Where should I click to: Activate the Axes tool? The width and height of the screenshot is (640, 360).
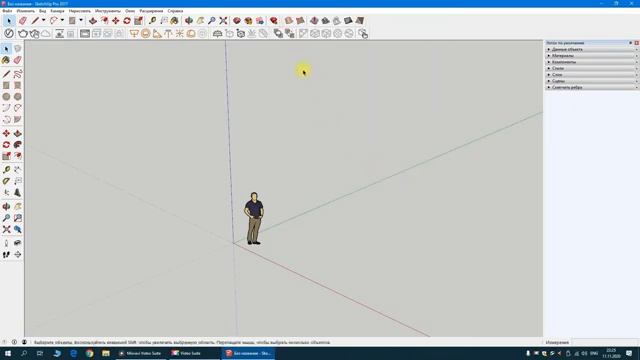(x=6, y=192)
